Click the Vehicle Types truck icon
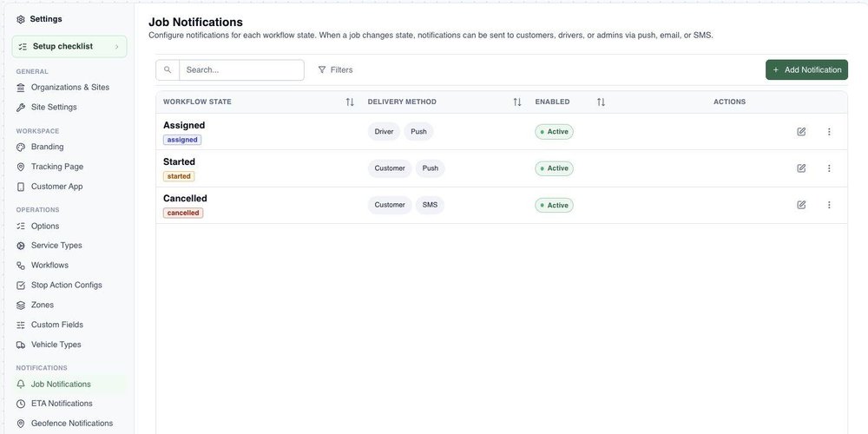 click(21, 345)
